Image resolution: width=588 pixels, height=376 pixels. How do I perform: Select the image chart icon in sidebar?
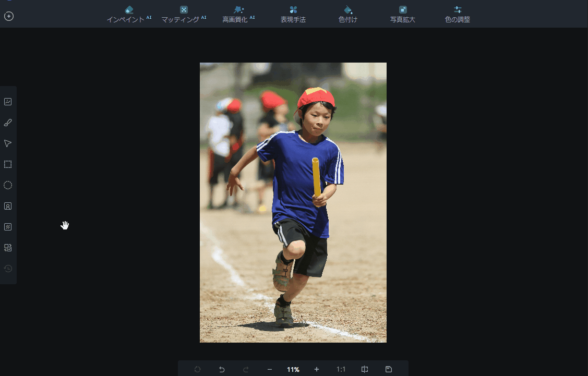pos(8,102)
